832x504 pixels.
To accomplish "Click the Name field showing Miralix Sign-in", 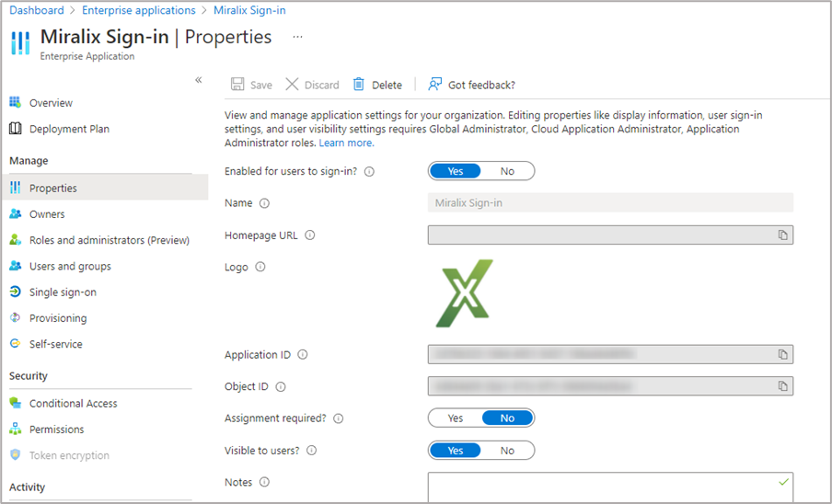I will (610, 202).
